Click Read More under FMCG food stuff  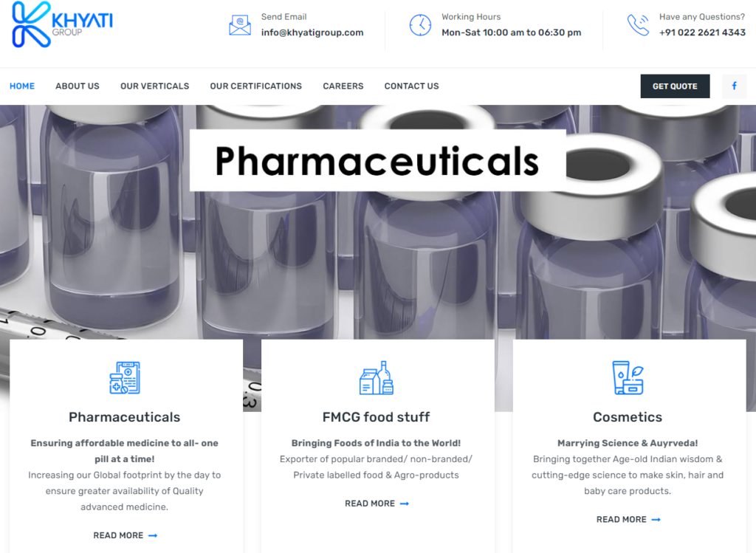pos(377,504)
